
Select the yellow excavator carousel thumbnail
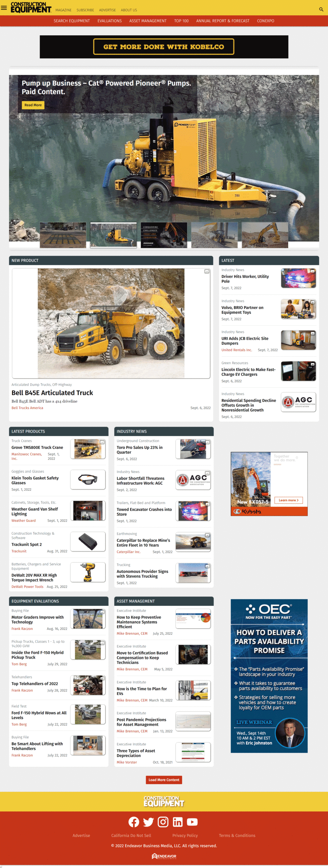click(x=265, y=235)
